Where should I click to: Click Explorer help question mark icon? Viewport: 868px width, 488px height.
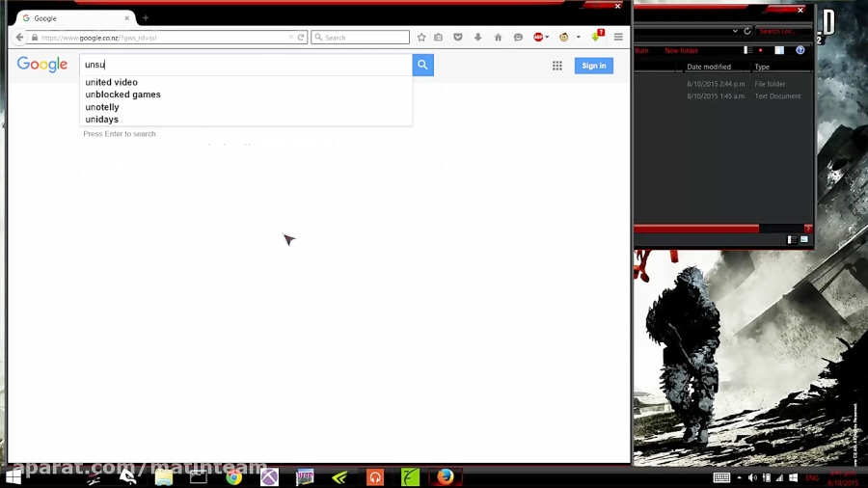point(800,50)
